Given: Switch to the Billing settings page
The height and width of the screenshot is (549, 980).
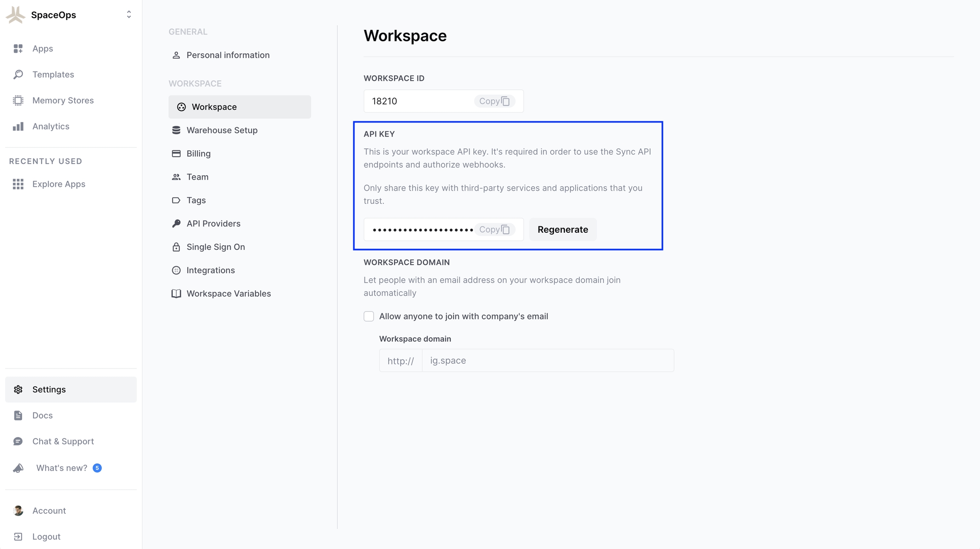Looking at the screenshot, I should tap(198, 154).
